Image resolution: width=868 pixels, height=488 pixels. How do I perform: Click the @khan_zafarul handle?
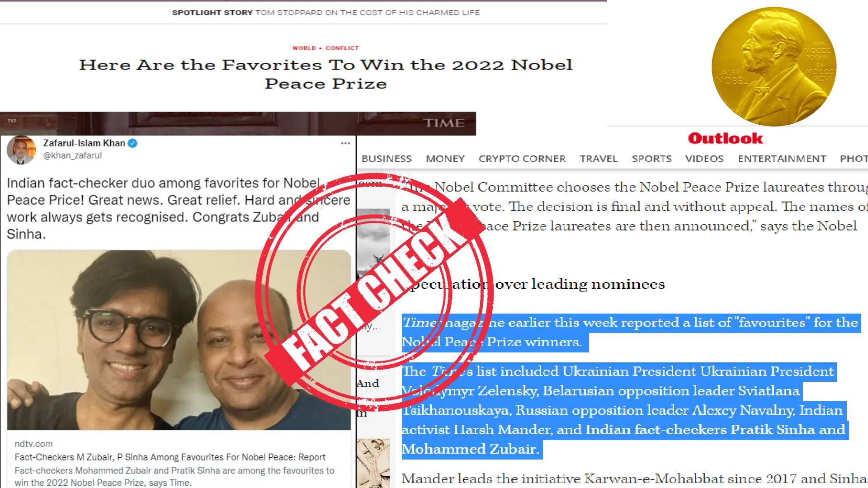point(72,155)
